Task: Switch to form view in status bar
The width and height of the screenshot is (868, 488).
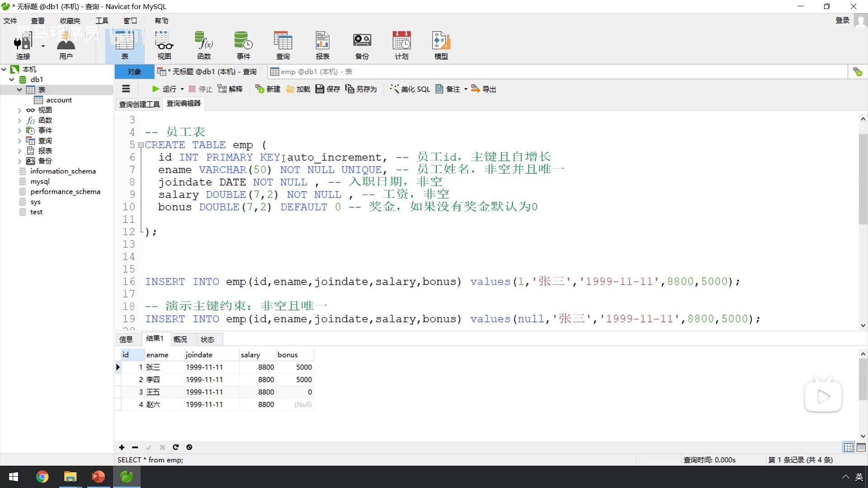Action: [x=861, y=447]
